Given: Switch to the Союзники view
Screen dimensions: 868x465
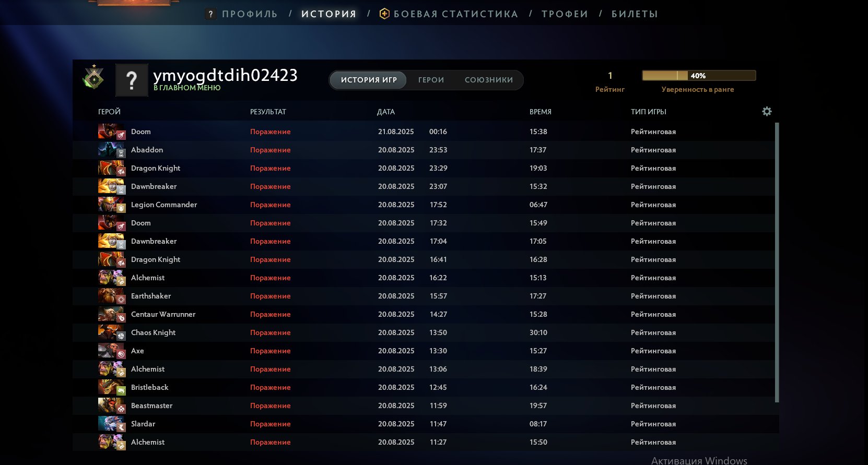Looking at the screenshot, I should pyautogui.click(x=488, y=80).
